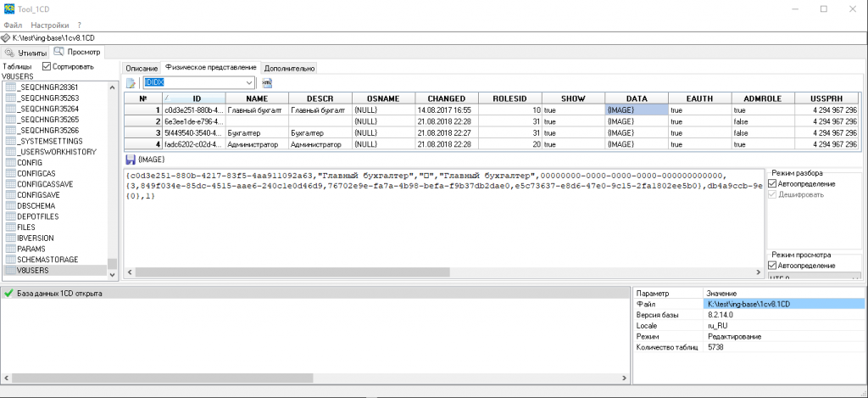Open the ? help menu
This screenshot has height=398, width=868.
click(79, 25)
